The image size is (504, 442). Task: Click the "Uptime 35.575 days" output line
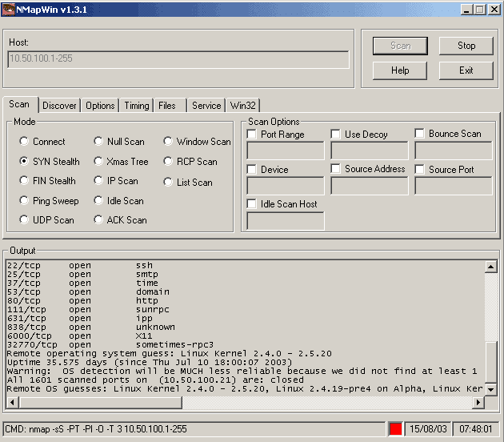coord(150,362)
